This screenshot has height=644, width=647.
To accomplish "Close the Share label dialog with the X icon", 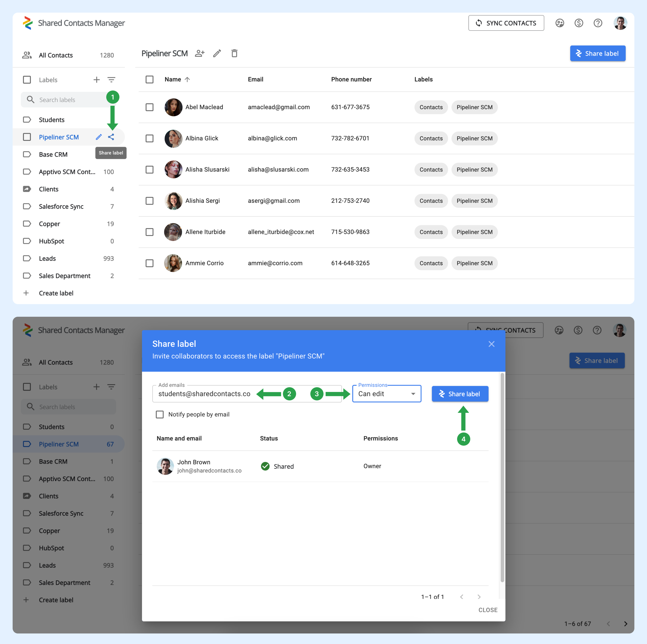I will click(x=491, y=344).
